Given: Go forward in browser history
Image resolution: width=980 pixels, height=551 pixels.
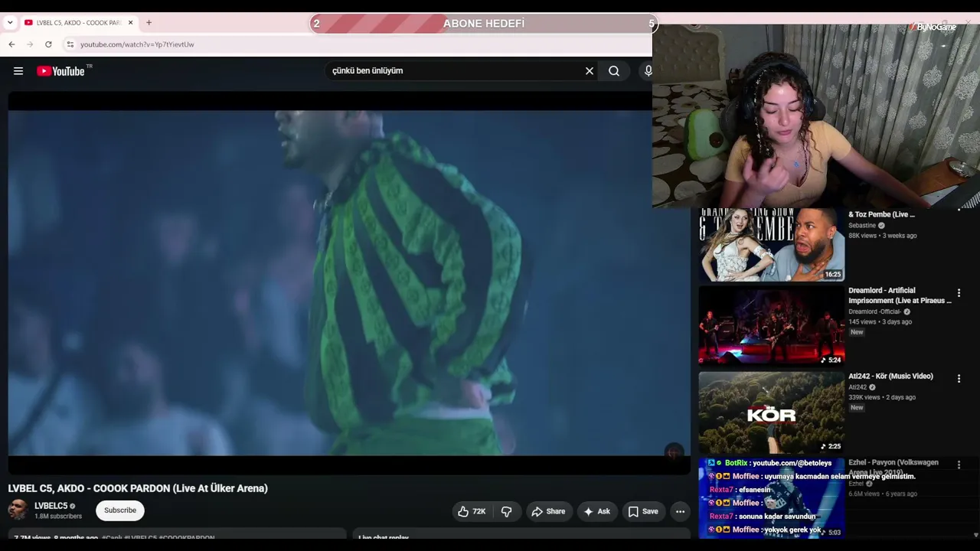Looking at the screenshot, I should (30, 44).
